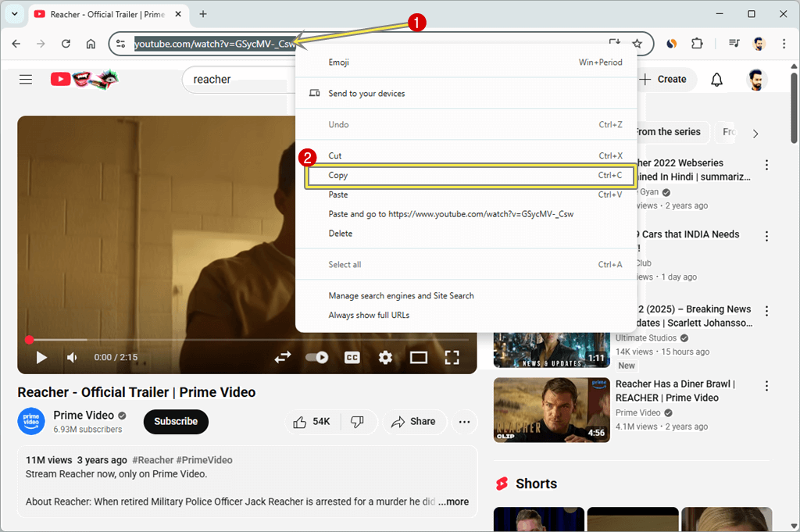Choose Delete from the context menu
The height and width of the screenshot is (532, 800).
coord(466,234)
